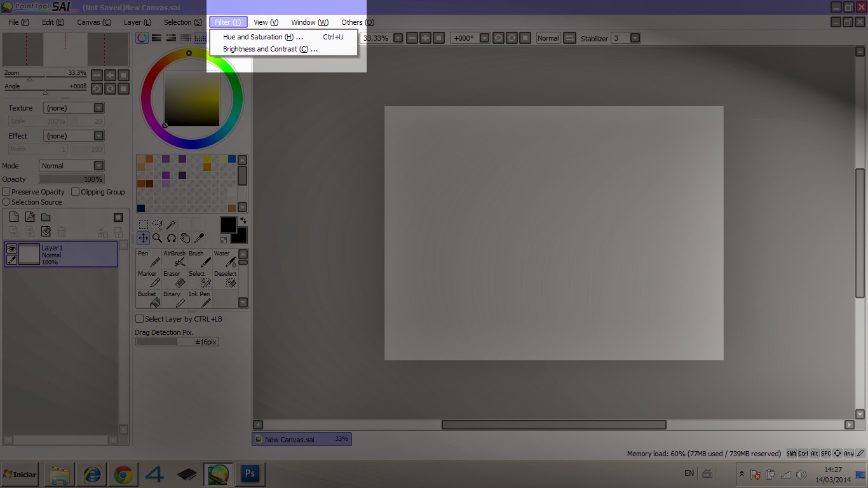Open Photoshop from the taskbar
Viewport: 868px width, 488px height.
coord(250,474)
